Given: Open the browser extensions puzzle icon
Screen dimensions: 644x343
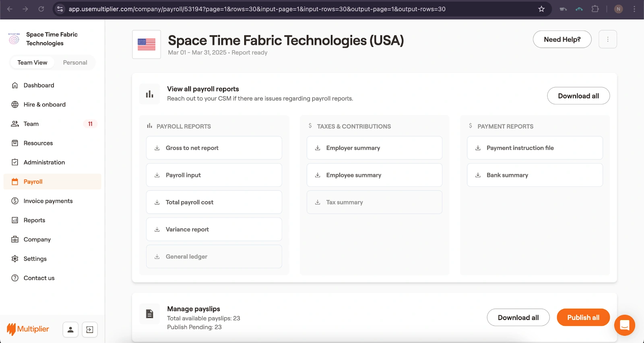Looking at the screenshot, I should pyautogui.click(x=595, y=9).
